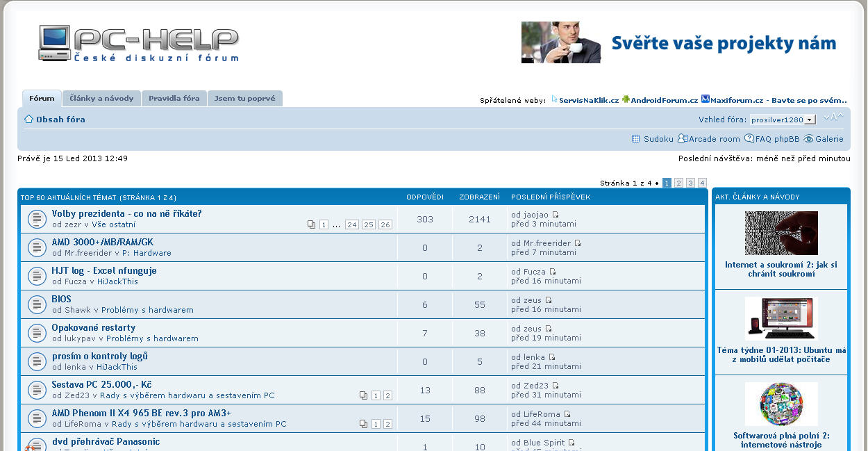
Task: Click the FAQ phpBB help icon
Action: [x=749, y=139]
